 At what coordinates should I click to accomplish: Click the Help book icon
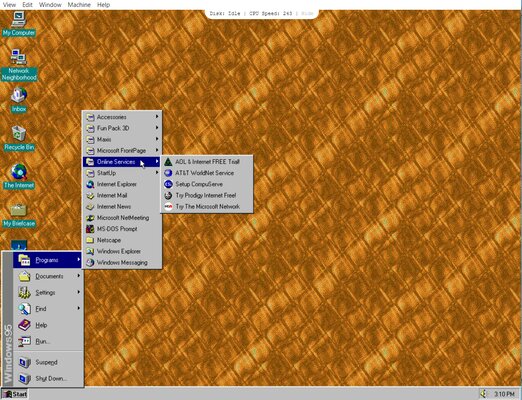point(24,325)
